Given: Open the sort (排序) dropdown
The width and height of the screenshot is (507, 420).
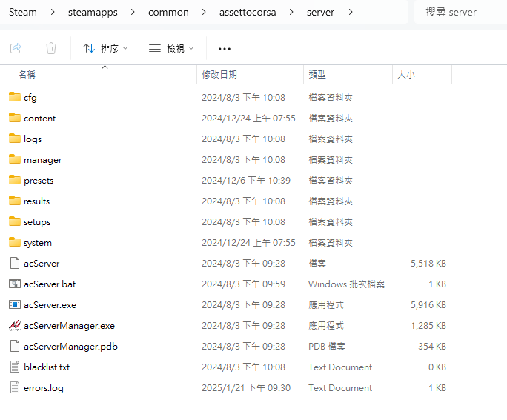Looking at the screenshot, I should (x=105, y=48).
